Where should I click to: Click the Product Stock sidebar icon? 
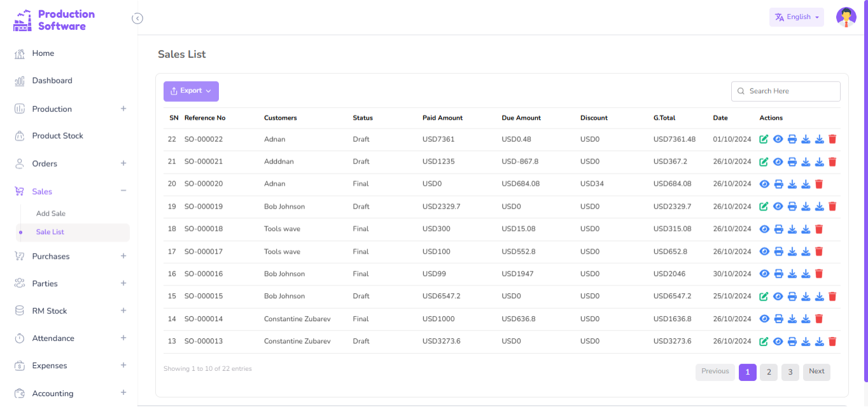pos(18,135)
